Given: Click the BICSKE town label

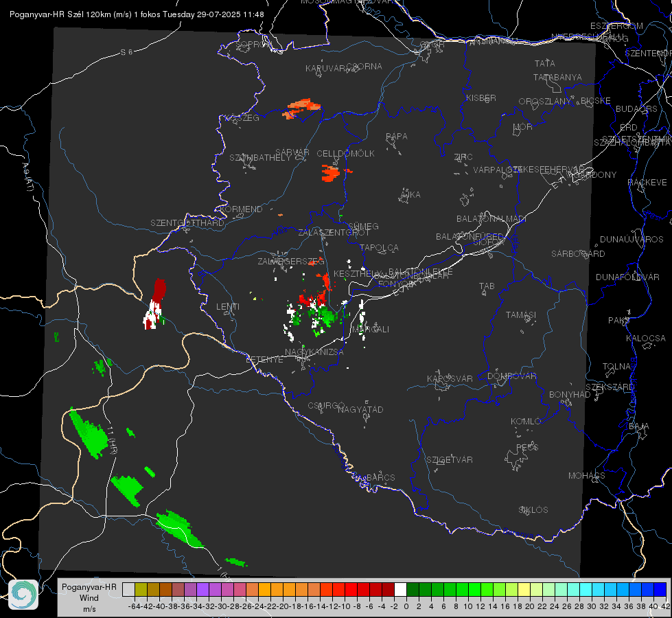Looking at the screenshot, I should click(596, 101).
